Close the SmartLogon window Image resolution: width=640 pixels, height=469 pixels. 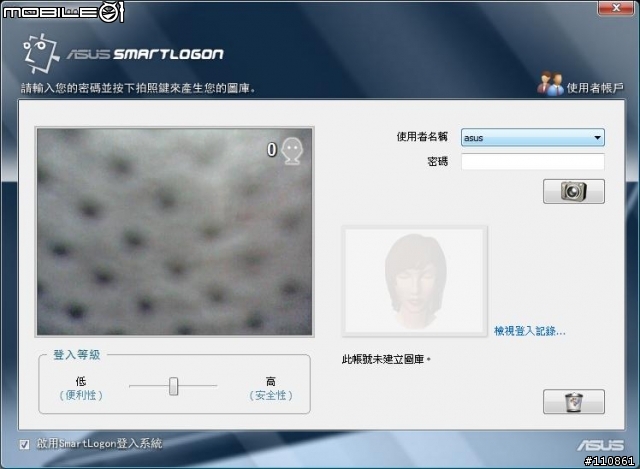(616, 7)
